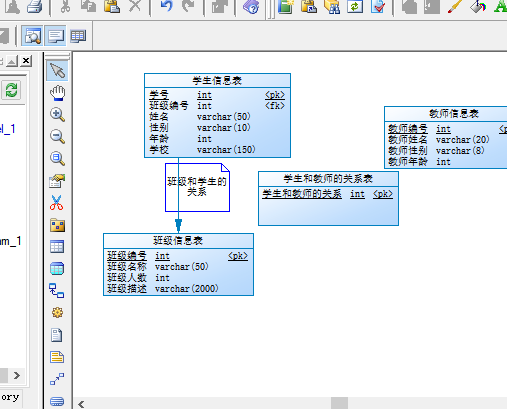This screenshot has height=409, width=507.
Task: Select the Grabber hand tool
Action: (57, 93)
